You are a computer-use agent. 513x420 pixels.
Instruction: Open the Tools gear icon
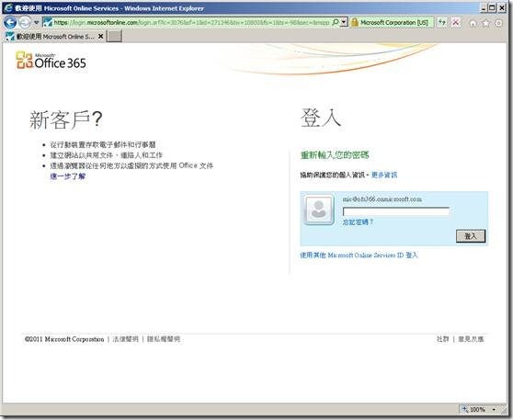click(498, 23)
